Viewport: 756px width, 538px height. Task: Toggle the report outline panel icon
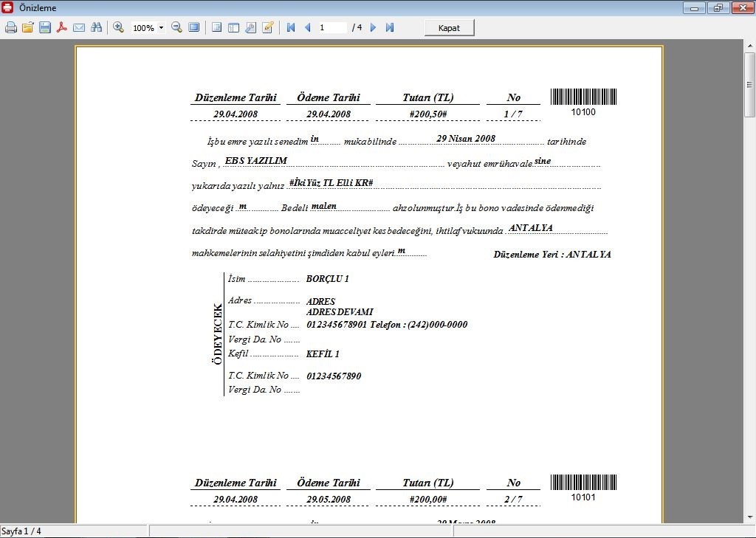216,27
